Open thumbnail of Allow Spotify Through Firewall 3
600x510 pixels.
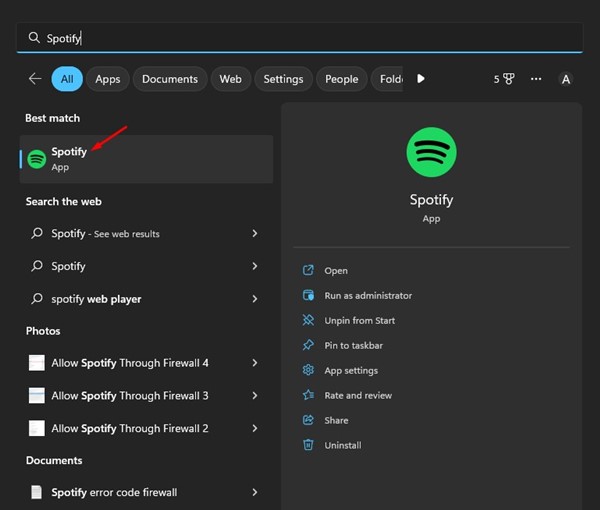click(x=37, y=396)
